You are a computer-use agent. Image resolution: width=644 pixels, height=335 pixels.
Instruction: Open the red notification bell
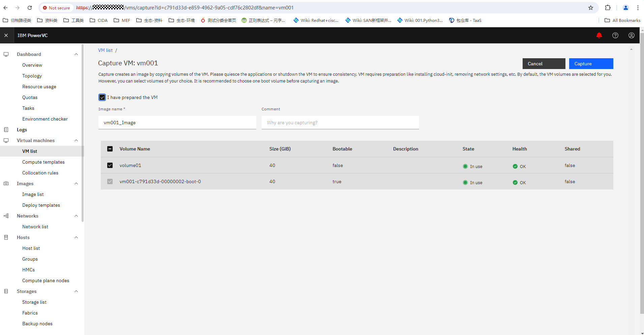[x=599, y=35]
